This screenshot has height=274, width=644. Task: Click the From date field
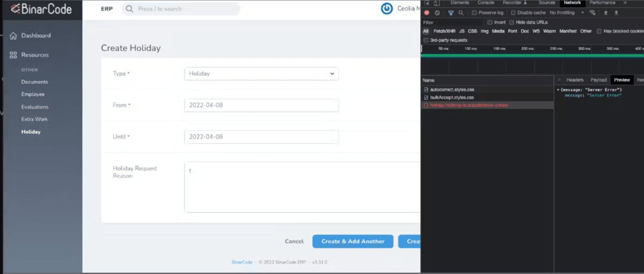tap(261, 105)
